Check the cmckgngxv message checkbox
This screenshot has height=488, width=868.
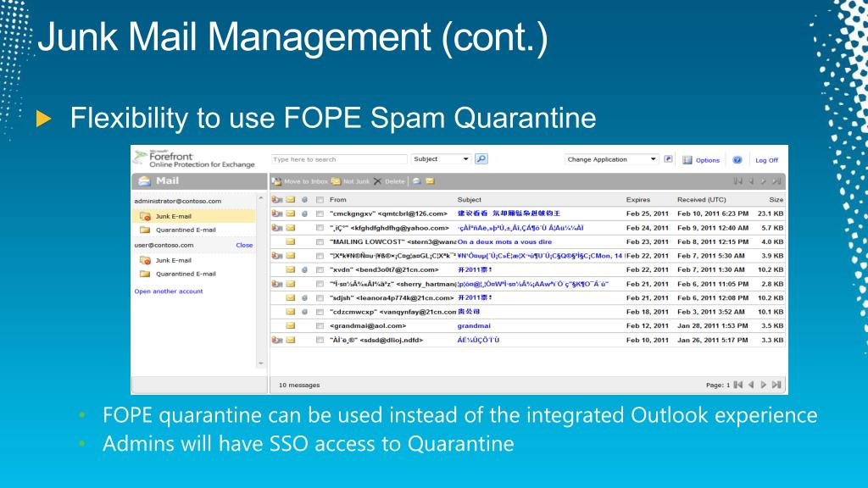pyautogui.click(x=320, y=213)
